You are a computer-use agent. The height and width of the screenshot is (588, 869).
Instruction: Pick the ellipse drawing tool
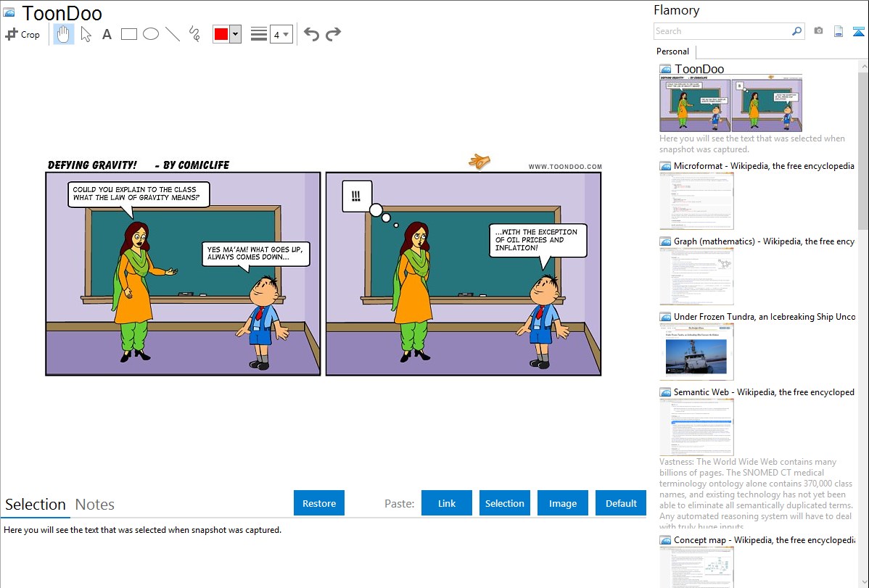pyautogui.click(x=151, y=34)
